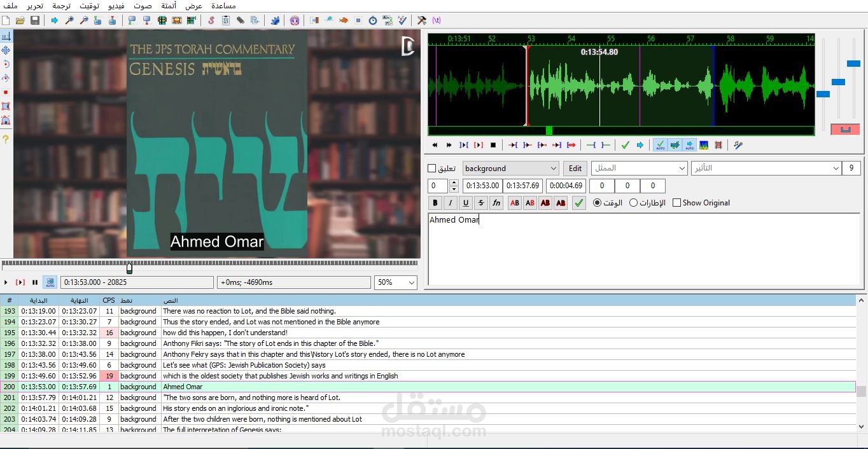Viewport: 868px width, 449px height.
Task: Open the Spell Checker icon
Action: [x=402, y=20]
